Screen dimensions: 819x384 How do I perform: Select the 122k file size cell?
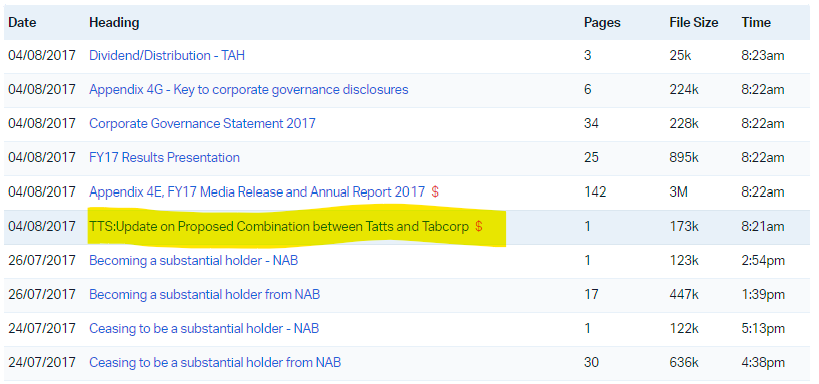tap(684, 328)
